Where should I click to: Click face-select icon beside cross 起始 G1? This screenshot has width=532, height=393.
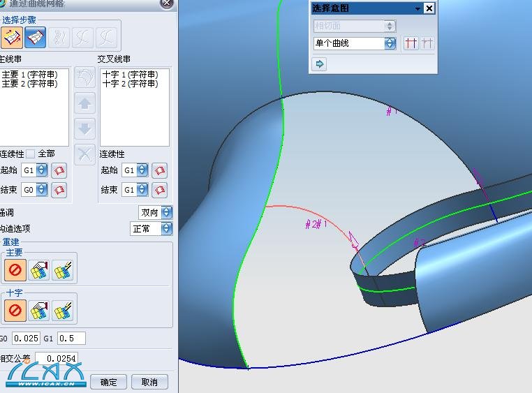coord(160,170)
